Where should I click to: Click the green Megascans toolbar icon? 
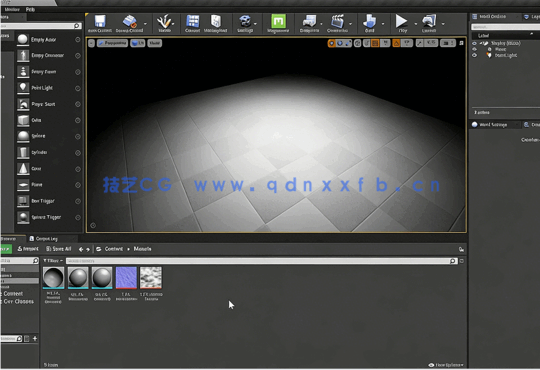(278, 21)
